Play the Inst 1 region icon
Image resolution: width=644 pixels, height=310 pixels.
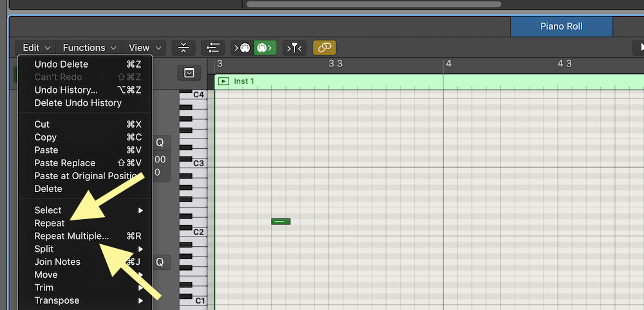[x=223, y=81]
